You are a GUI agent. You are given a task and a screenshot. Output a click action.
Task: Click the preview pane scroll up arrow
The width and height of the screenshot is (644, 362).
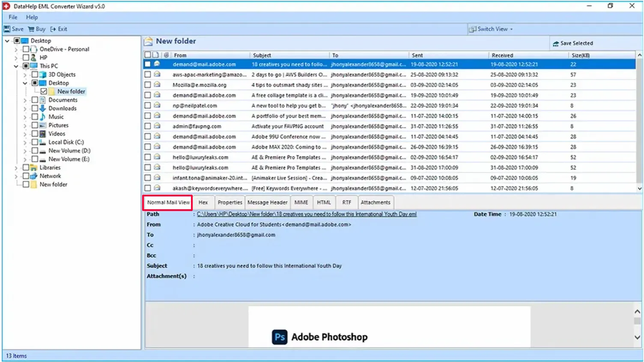(637, 312)
